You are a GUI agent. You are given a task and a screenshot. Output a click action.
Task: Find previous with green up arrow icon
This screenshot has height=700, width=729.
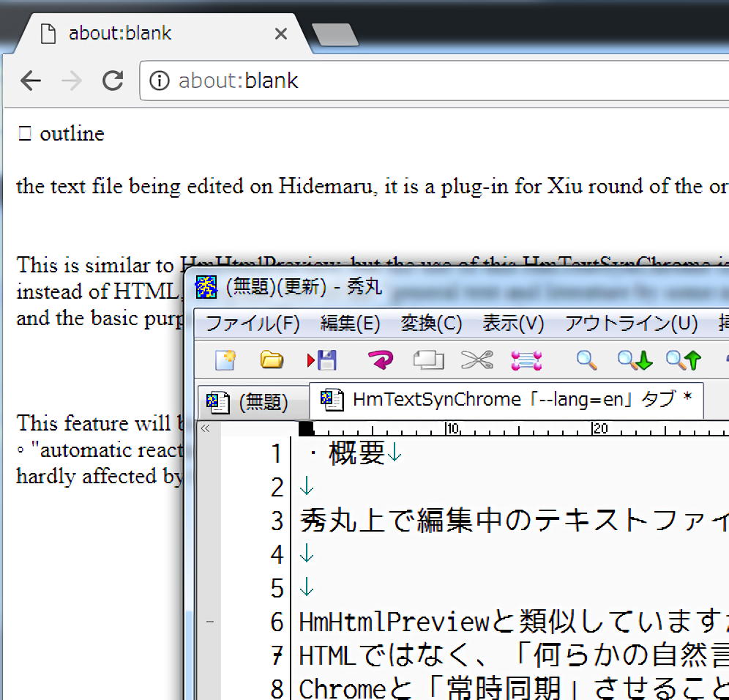(x=684, y=360)
